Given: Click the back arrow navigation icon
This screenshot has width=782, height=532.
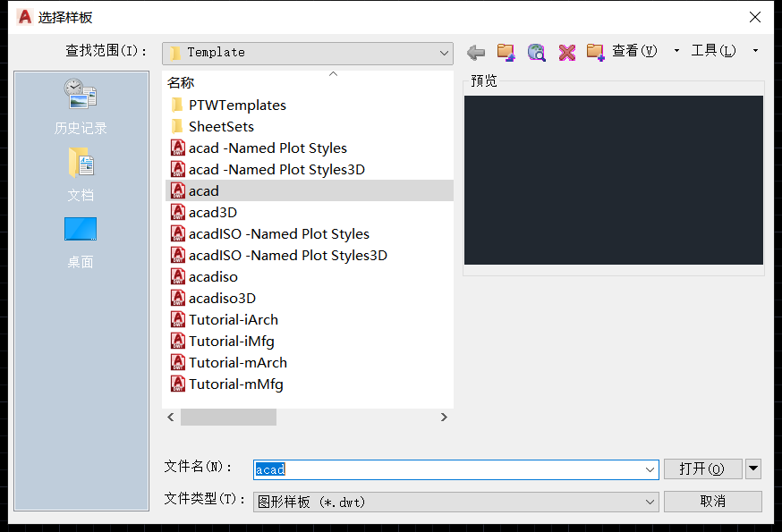Looking at the screenshot, I should point(476,53).
